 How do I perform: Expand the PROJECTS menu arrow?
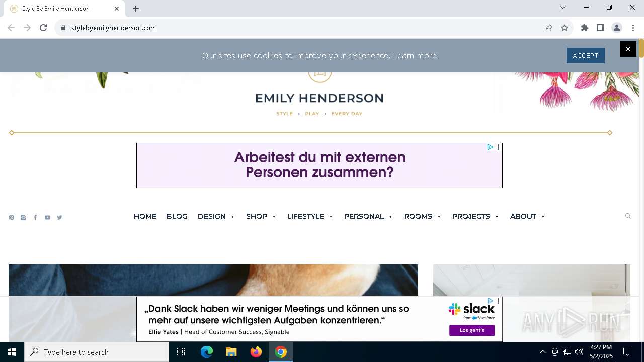[497, 217]
